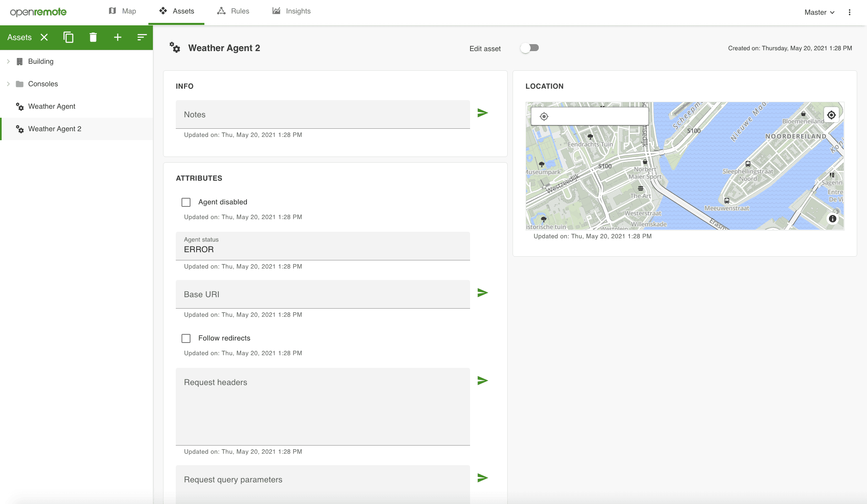Send the Base URI value arrow
867x504 pixels.
coord(482,293)
